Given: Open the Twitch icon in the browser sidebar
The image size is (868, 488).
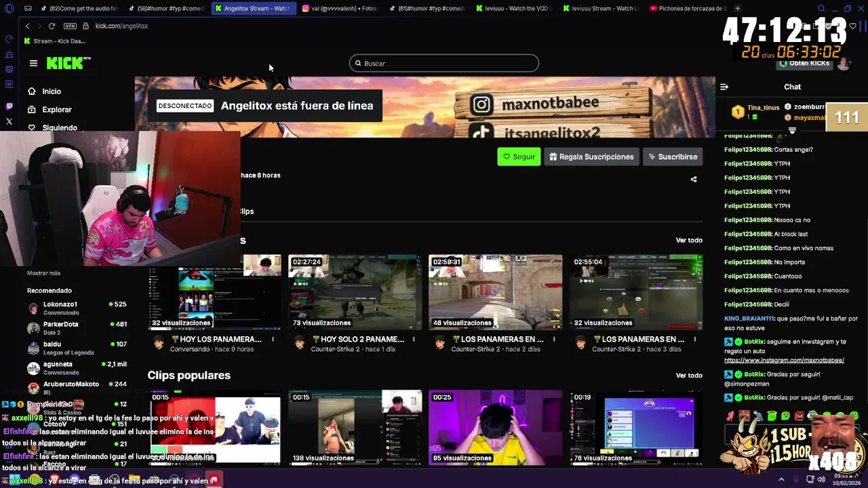Looking at the screenshot, I should [x=9, y=106].
